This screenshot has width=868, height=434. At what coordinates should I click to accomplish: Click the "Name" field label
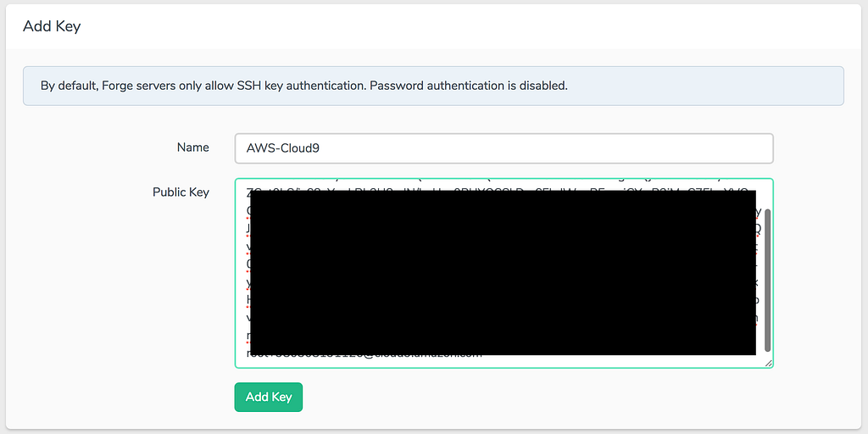click(x=192, y=147)
